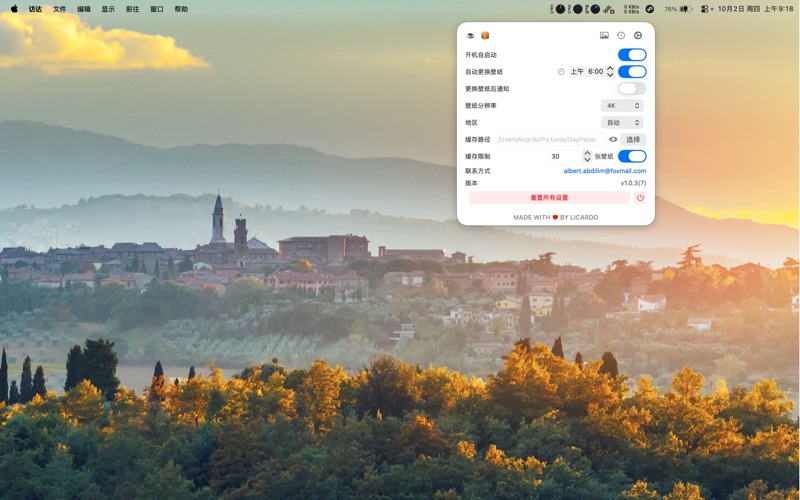Click the 上午 6:00 time field

587,71
